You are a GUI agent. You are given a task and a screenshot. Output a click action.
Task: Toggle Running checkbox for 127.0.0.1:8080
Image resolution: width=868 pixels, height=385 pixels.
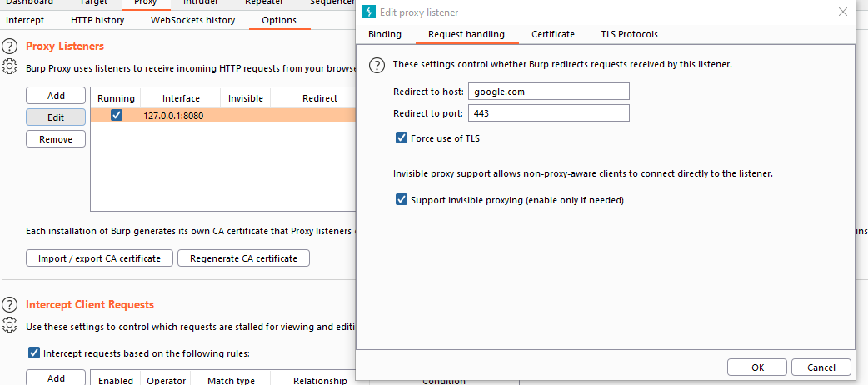(117, 115)
